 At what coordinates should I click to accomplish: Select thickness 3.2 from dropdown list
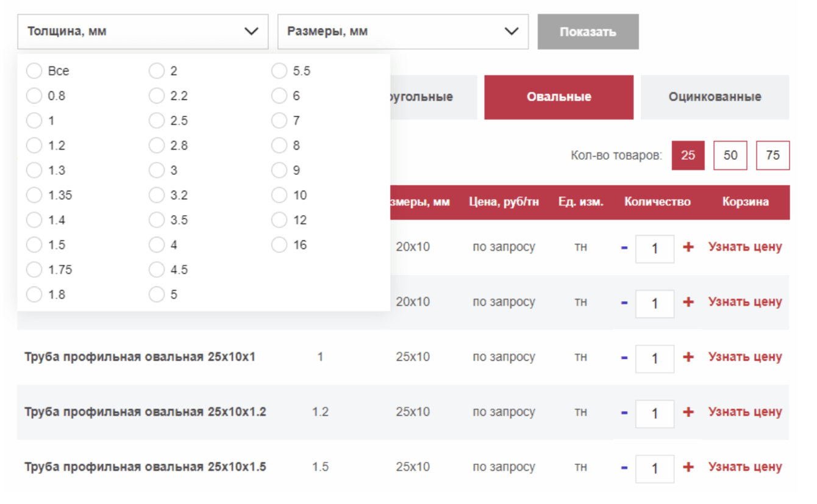click(x=157, y=195)
